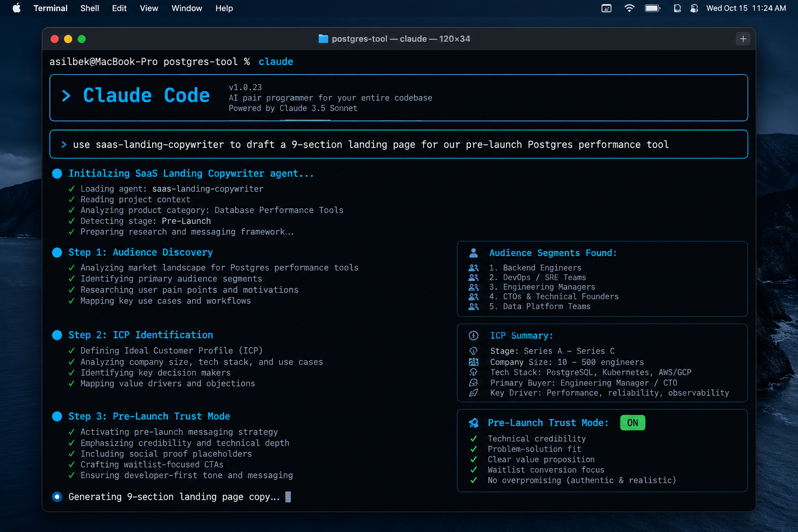The width and height of the screenshot is (798, 532).
Task: Click the prompt input starting with 'use saas-landing-copywriter'
Action: click(x=398, y=144)
